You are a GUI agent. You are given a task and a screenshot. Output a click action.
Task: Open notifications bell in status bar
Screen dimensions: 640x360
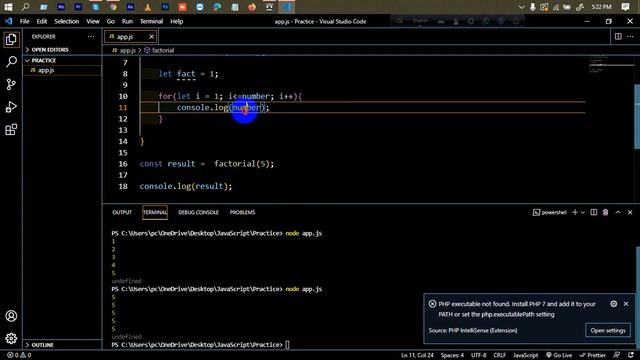pyautogui.click(x=631, y=355)
